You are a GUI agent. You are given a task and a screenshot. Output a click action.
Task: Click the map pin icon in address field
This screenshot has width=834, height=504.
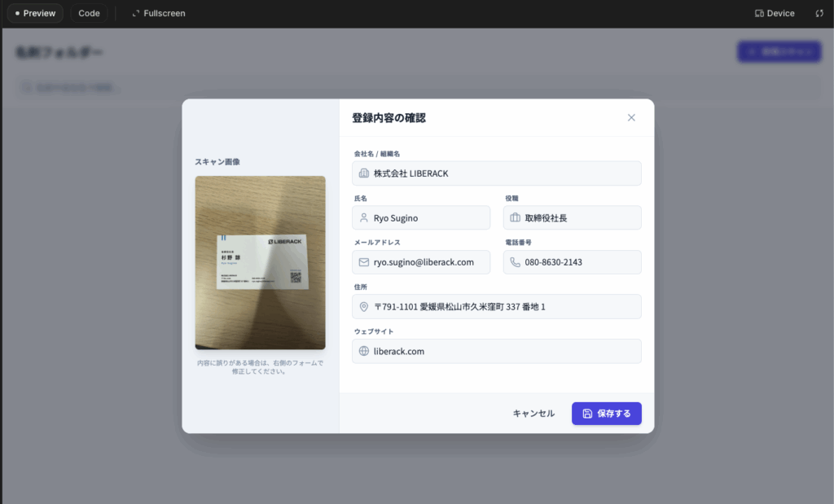point(364,307)
